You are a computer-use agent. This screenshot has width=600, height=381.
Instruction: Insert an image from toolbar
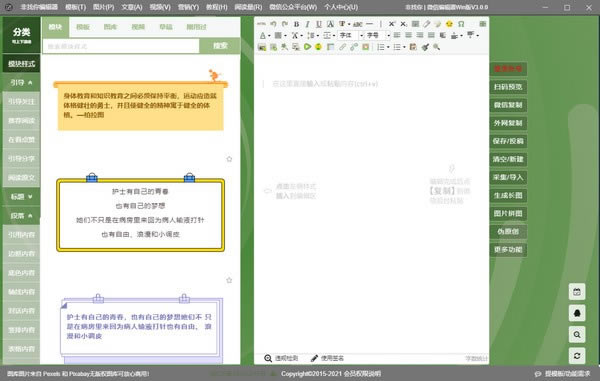(262, 47)
